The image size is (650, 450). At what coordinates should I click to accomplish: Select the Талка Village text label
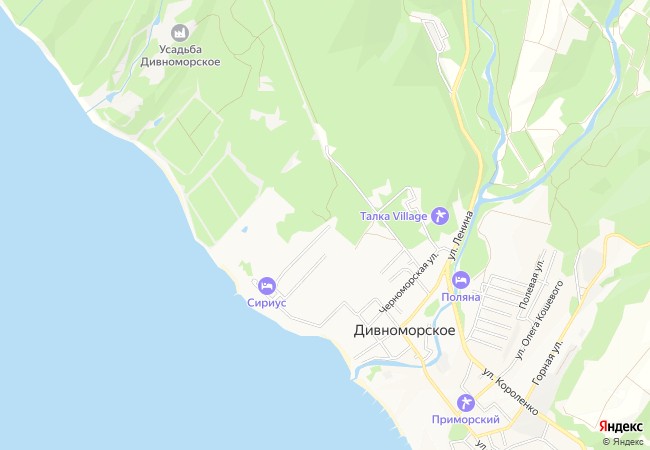(x=393, y=216)
